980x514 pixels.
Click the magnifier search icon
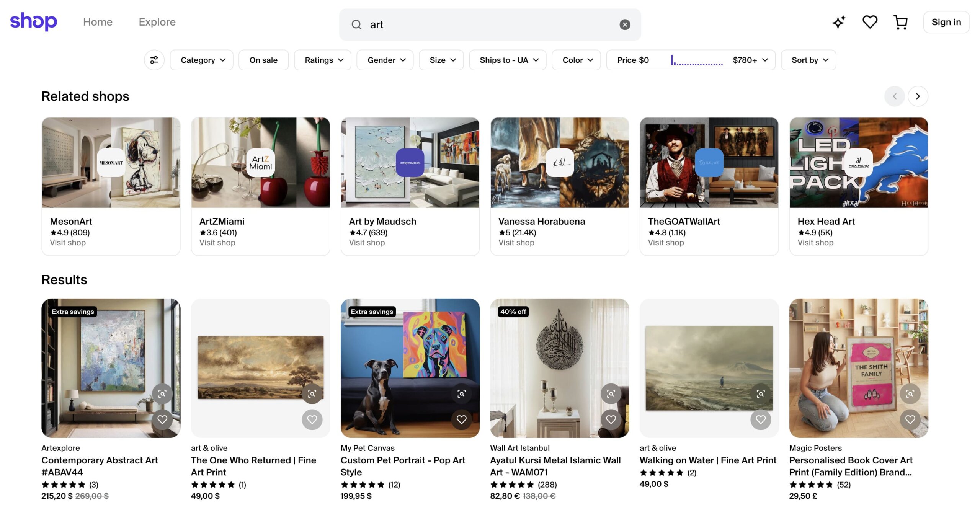point(356,25)
